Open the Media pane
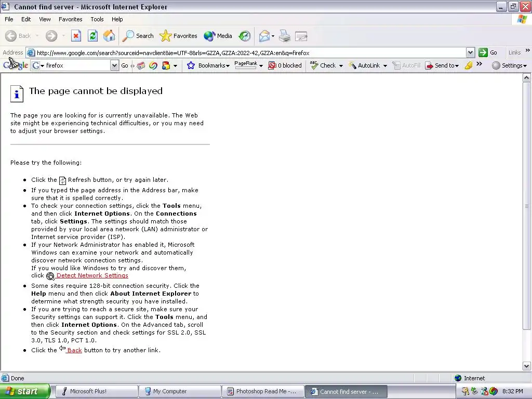The width and height of the screenshot is (532, 399). point(218,36)
